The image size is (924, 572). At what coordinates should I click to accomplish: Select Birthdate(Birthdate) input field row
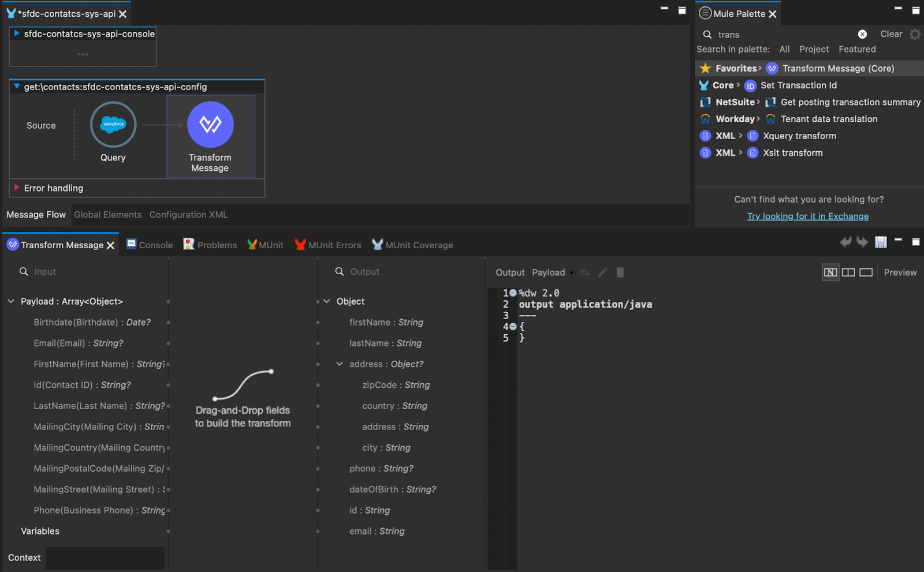point(92,322)
